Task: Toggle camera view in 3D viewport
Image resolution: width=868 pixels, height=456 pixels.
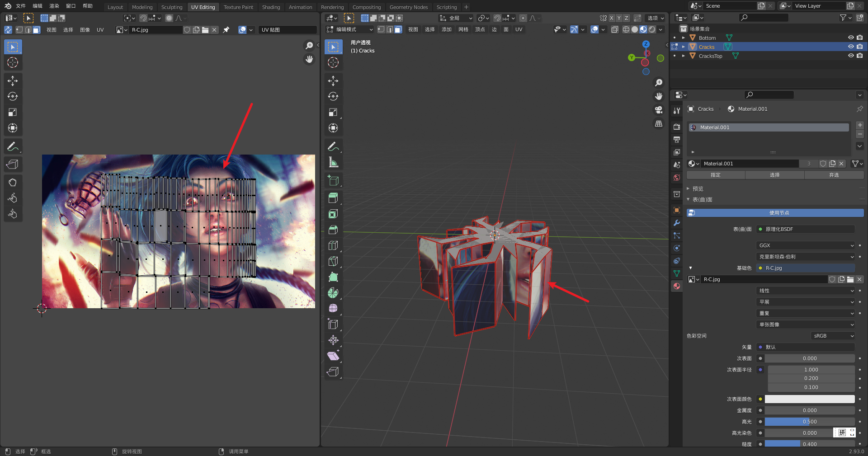Action: point(659,110)
